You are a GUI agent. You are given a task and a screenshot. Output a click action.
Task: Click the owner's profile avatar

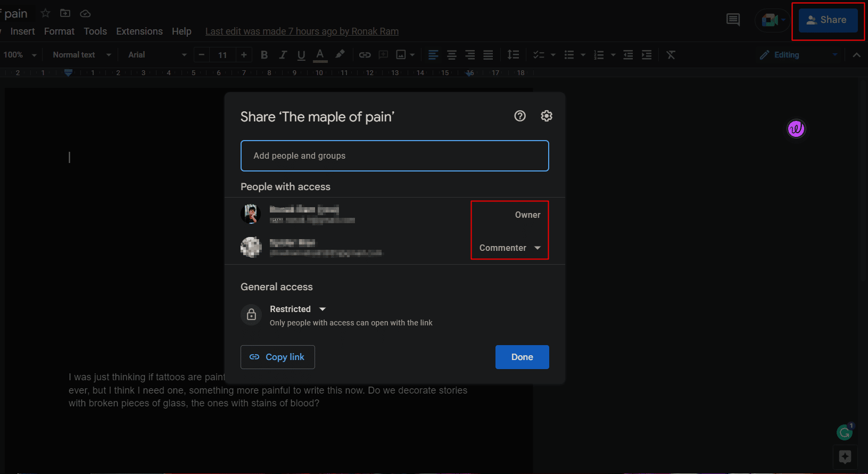pyautogui.click(x=251, y=214)
